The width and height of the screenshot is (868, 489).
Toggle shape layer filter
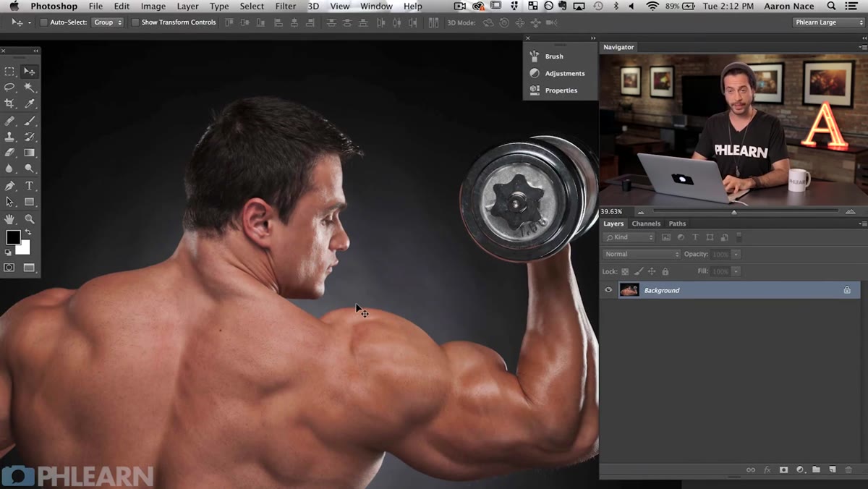click(x=710, y=237)
